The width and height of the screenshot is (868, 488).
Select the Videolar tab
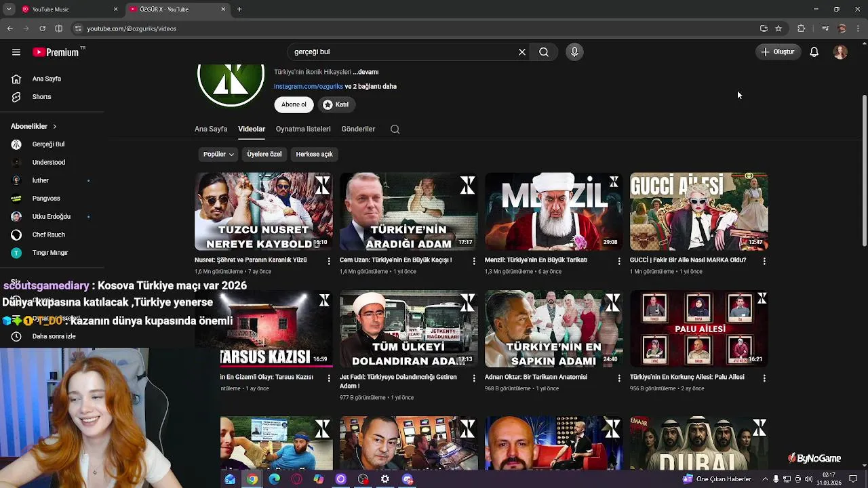[252, 129]
